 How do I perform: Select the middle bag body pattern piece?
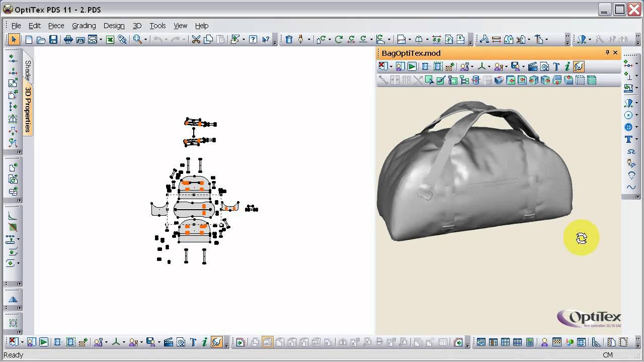click(194, 209)
